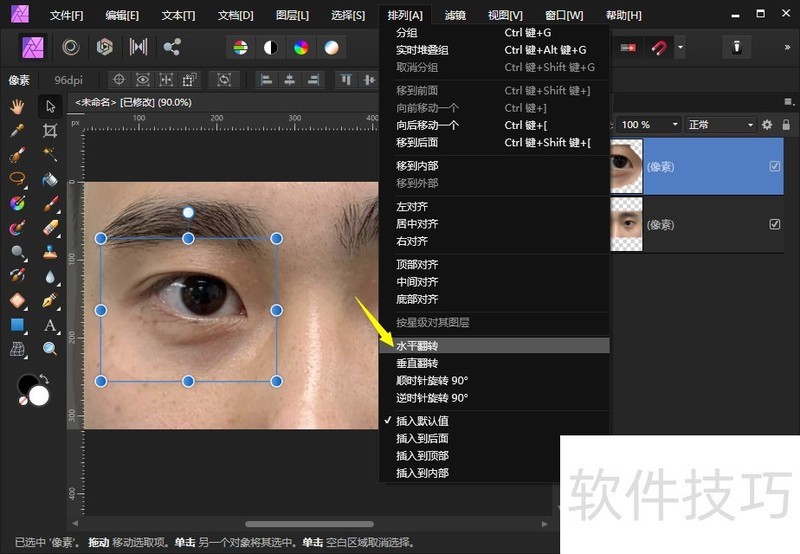Select the Dodge Brush tool
Viewport: 800px width, 554px height.
17,252
